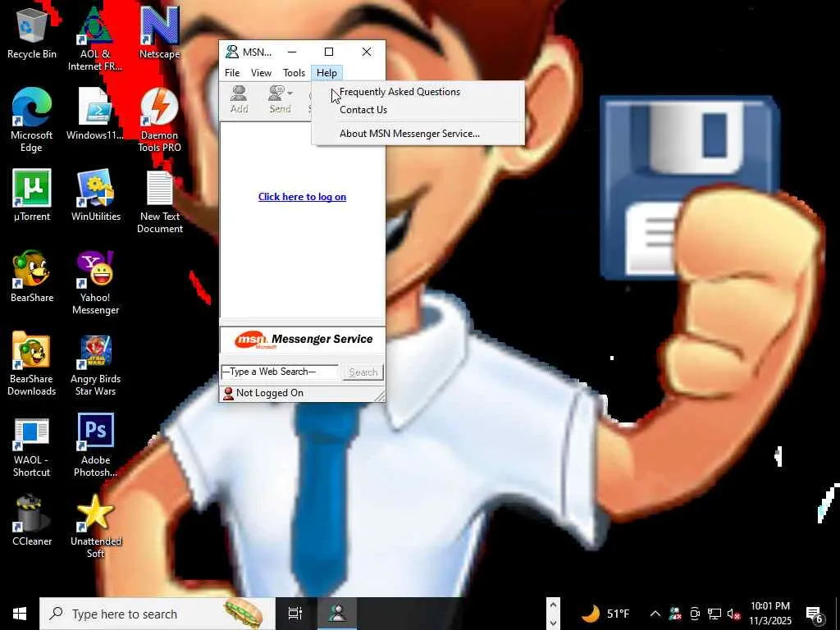This screenshot has height=630, width=840.
Task: Click the Messenger buddy tray icon
Action: point(675,614)
